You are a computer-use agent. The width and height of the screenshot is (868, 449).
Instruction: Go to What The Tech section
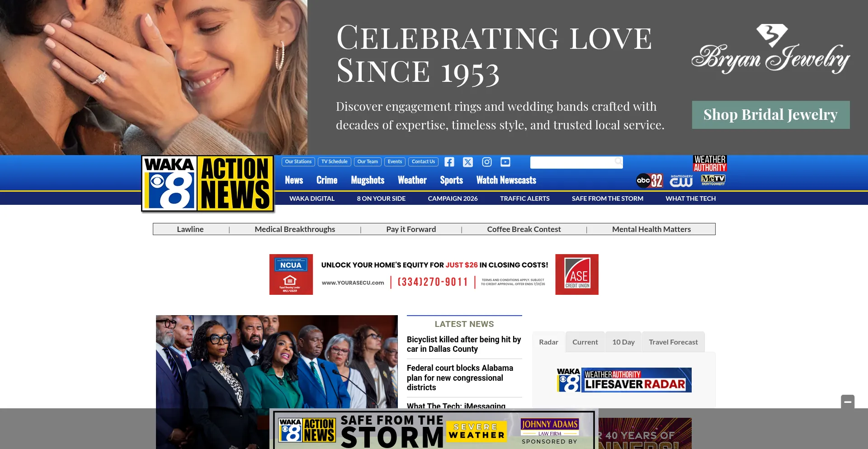[x=691, y=199]
